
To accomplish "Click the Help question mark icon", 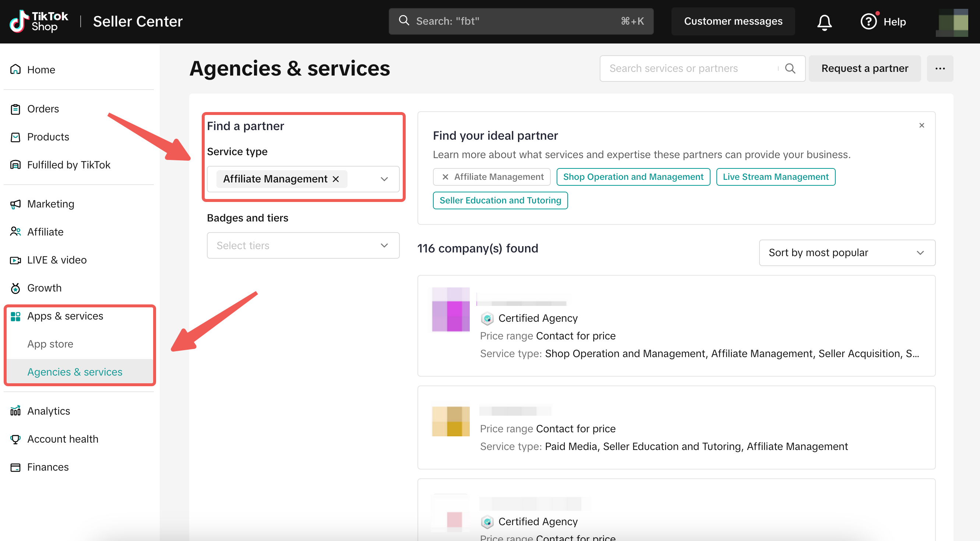I will click(x=868, y=21).
